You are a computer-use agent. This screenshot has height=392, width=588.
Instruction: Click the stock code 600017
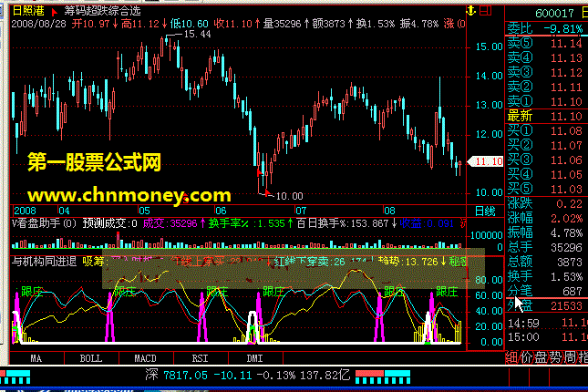[554, 14]
